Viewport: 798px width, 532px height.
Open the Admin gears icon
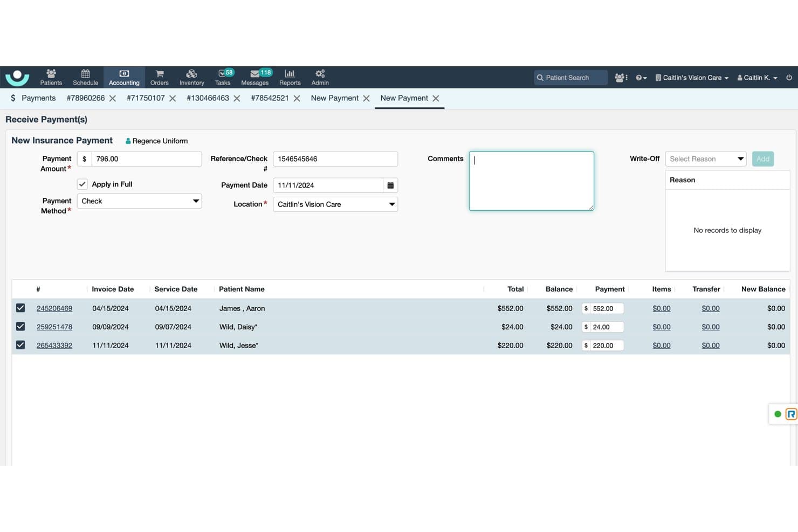[320, 77]
